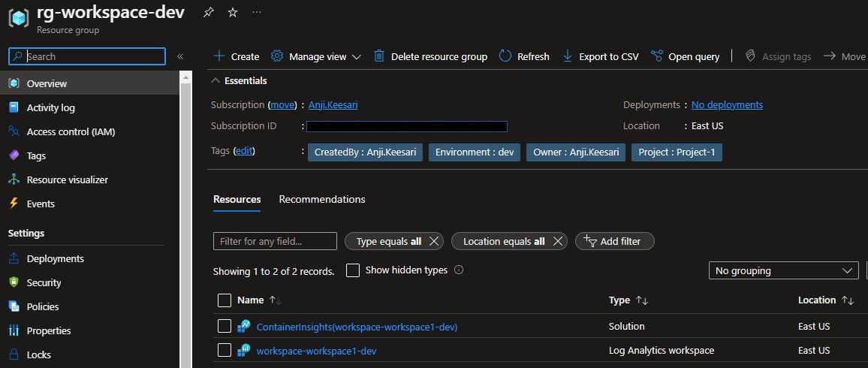This screenshot has height=368, width=868.
Task: Select the Activity log menu item
Action: [x=51, y=108]
